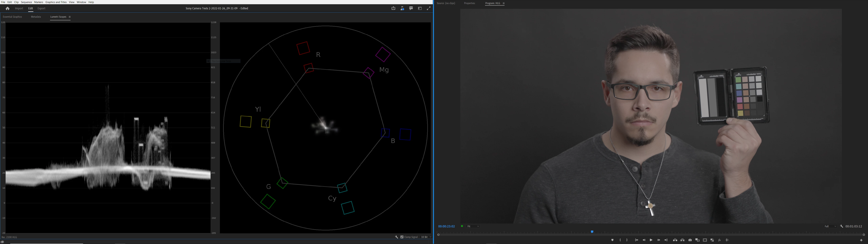
Task: Open the Button Editor plus icon
Action: tap(861, 240)
